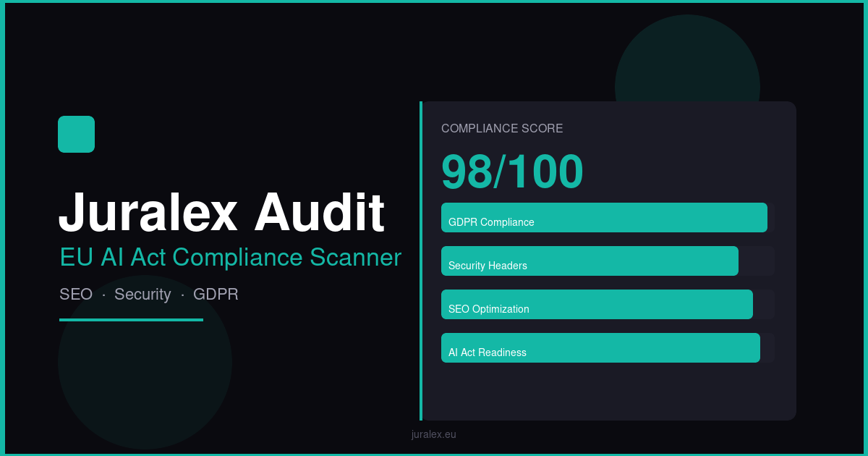Click the teal underline below the tags
Viewport: 868px width, 456px height.
pyautogui.click(x=131, y=319)
